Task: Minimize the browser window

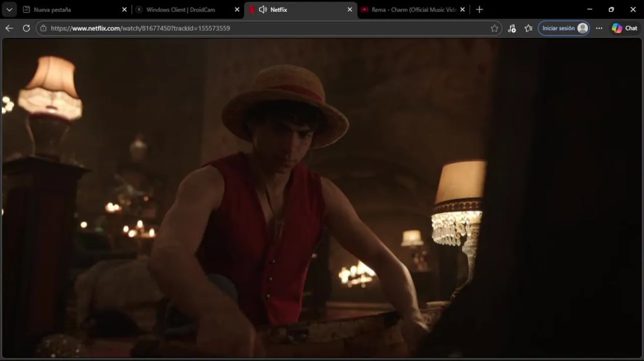Action: click(589, 10)
